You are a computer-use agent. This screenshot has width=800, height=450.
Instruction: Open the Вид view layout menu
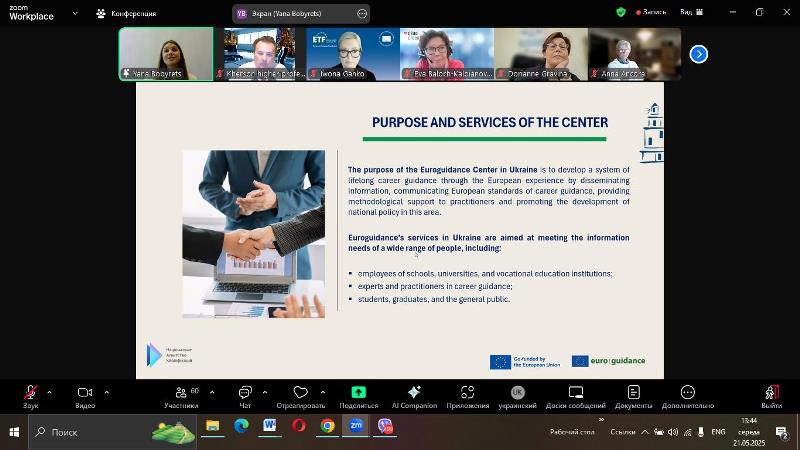(691, 12)
